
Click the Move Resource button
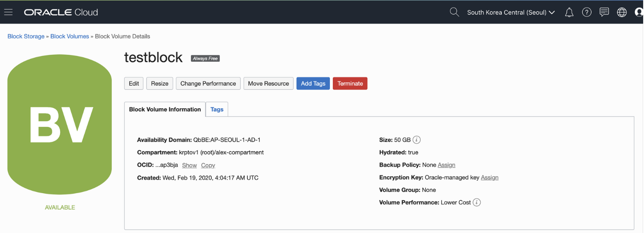pyautogui.click(x=269, y=83)
